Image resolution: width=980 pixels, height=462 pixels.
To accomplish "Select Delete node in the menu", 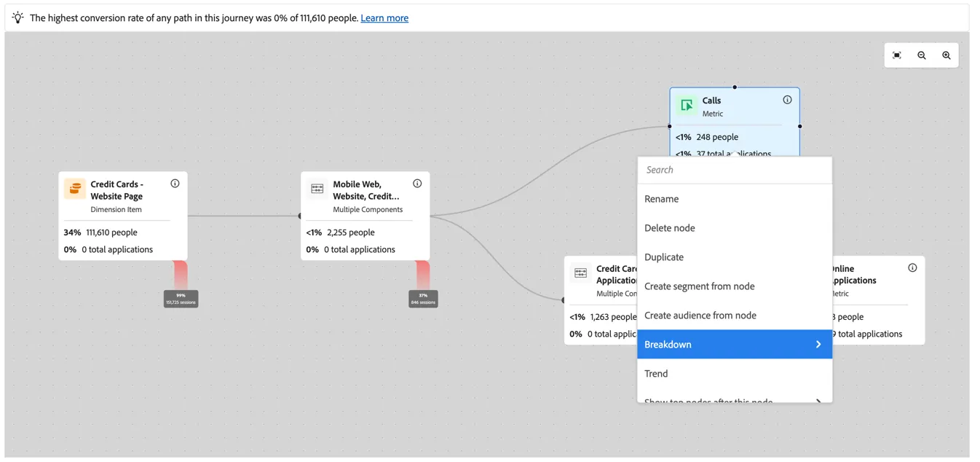I will [x=735, y=228].
